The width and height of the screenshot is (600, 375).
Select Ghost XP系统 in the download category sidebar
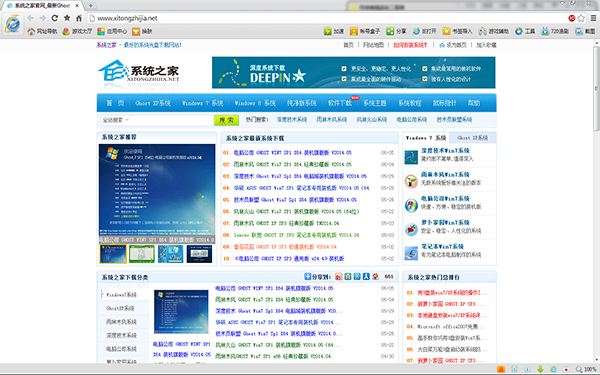[121, 308]
